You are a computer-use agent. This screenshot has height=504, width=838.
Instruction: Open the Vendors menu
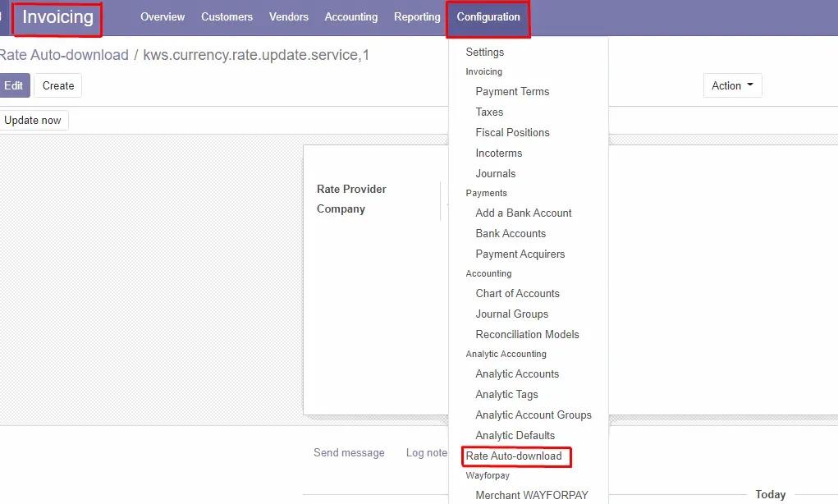[x=288, y=16]
